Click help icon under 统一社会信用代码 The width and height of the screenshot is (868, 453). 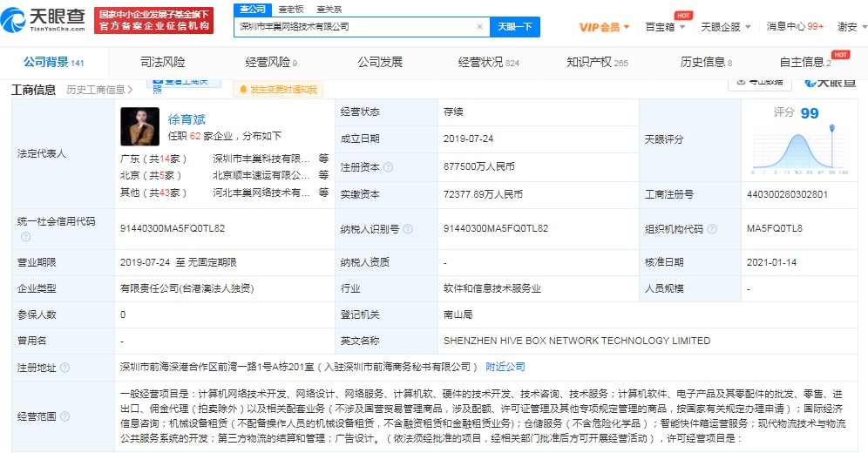tap(25, 237)
